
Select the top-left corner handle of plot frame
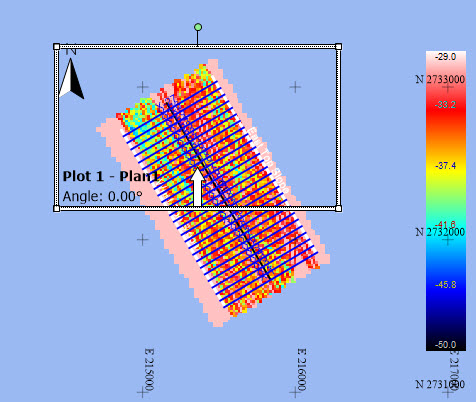pyautogui.click(x=57, y=47)
